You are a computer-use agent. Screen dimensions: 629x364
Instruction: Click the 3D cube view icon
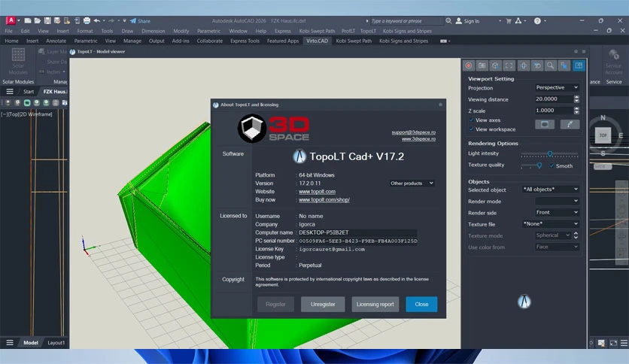pos(495,65)
